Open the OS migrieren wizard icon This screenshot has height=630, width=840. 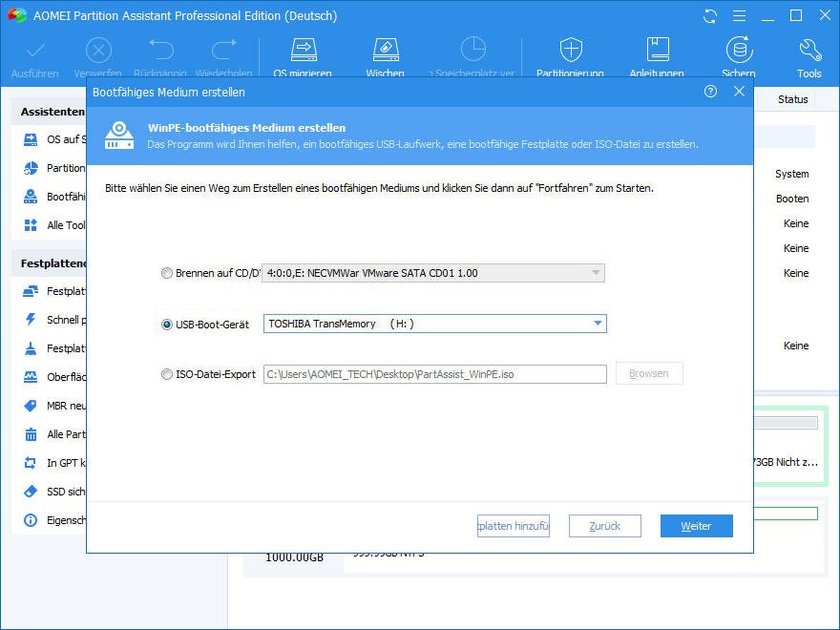click(304, 50)
